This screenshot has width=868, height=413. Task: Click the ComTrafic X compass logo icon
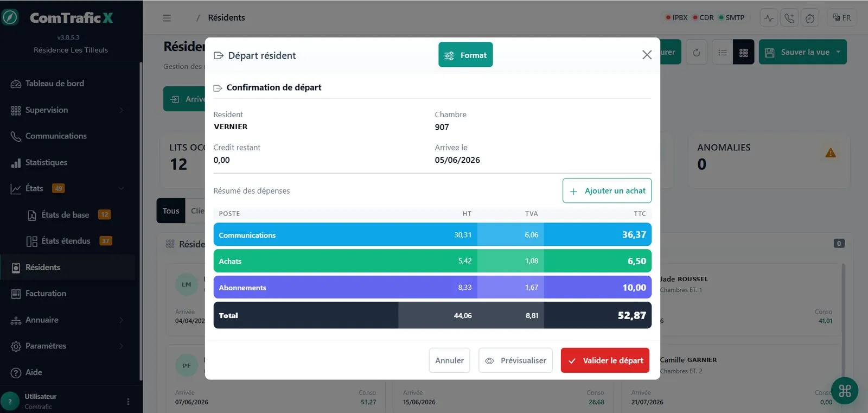click(10, 17)
